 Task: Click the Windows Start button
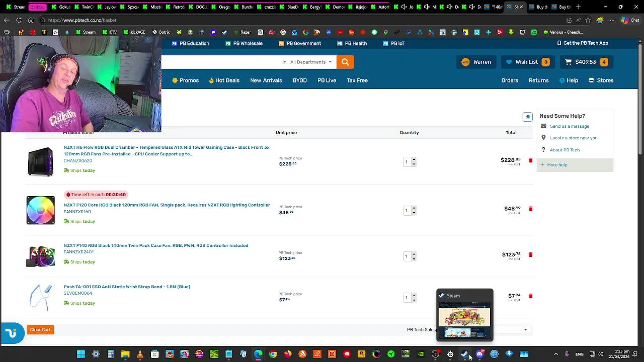pyautogui.click(x=81, y=354)
